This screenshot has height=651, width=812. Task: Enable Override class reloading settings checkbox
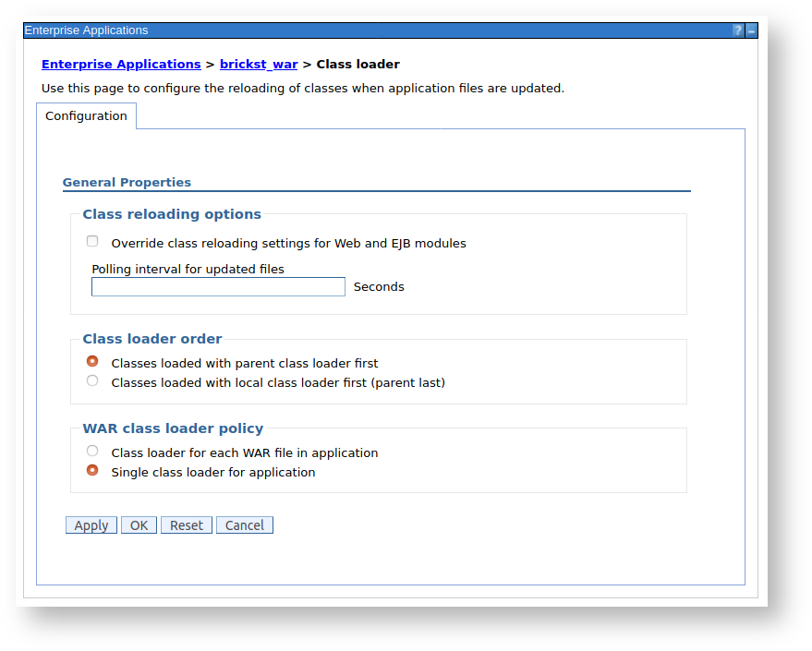click(x=92, y=240)
